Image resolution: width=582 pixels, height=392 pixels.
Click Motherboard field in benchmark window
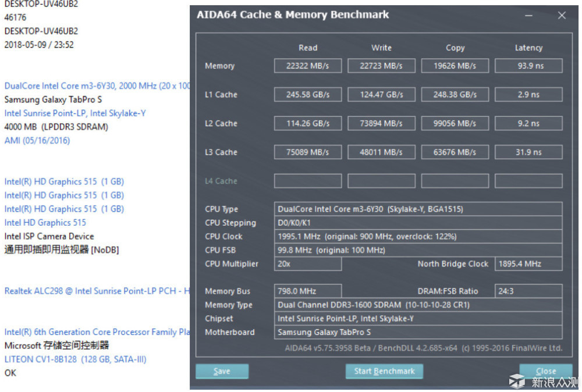pos(418,332)
